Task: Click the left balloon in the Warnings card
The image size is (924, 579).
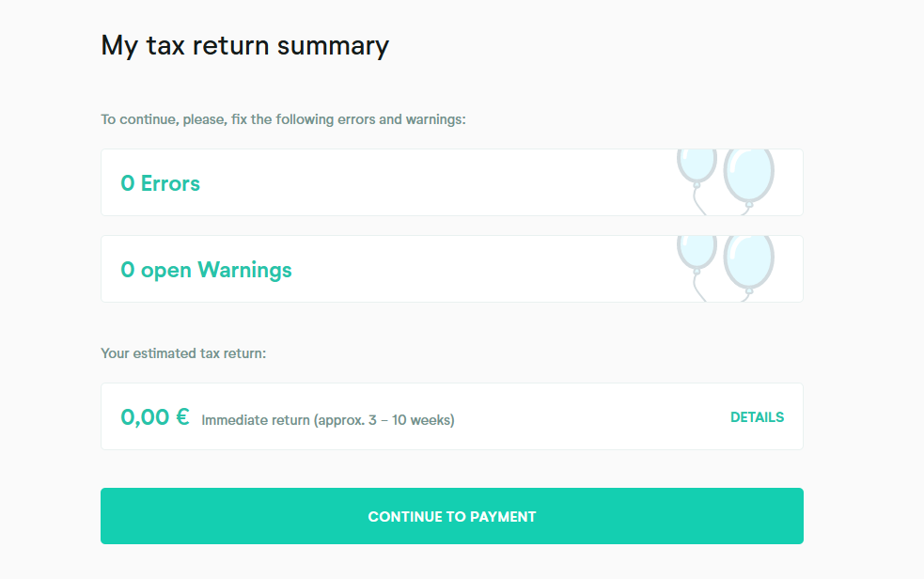Action: click(697, 249)
